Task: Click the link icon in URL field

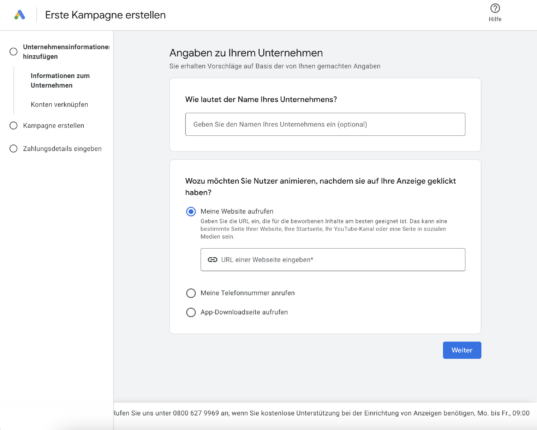Action: (x=212, y=260)
